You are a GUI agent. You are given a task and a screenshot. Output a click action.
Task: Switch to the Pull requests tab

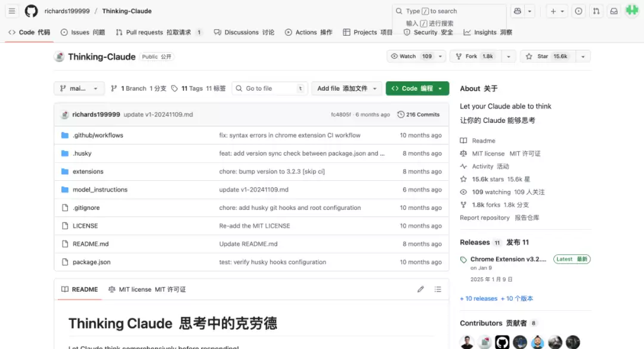click(156, 32)
